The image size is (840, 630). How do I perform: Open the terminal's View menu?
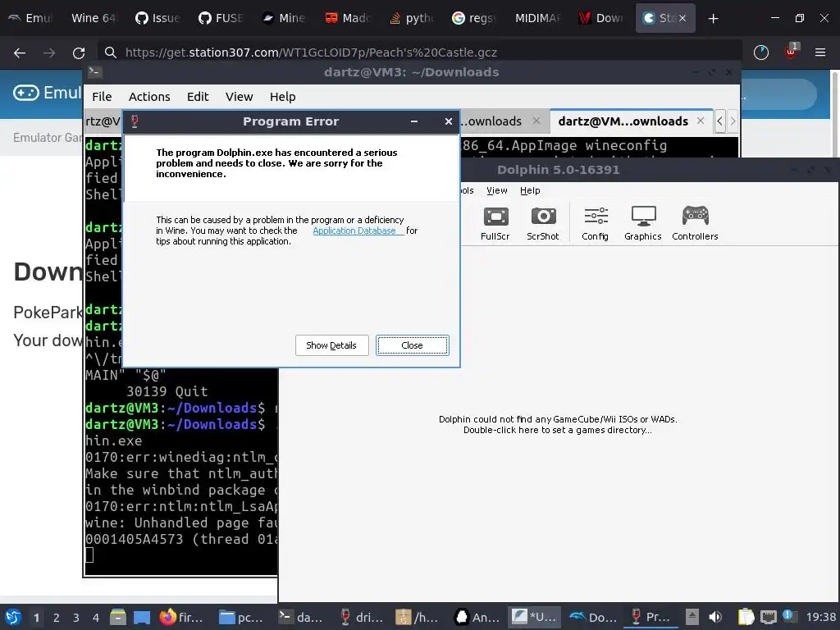[239, 97]
